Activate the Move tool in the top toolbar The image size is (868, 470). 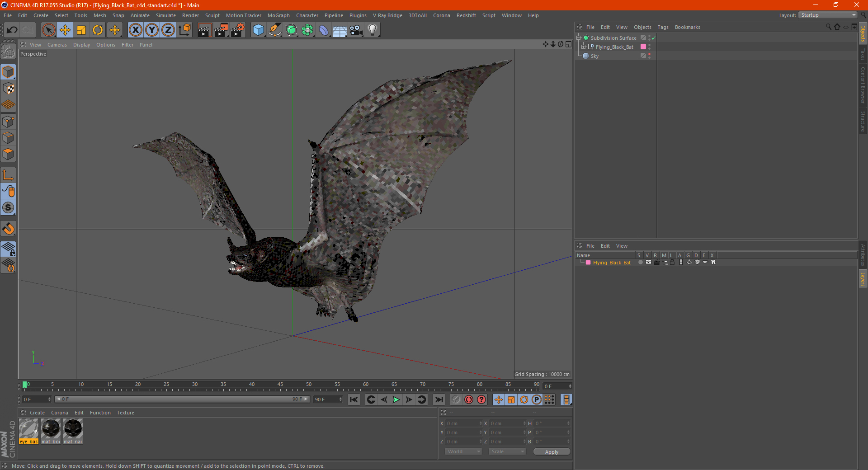point(65,30)
